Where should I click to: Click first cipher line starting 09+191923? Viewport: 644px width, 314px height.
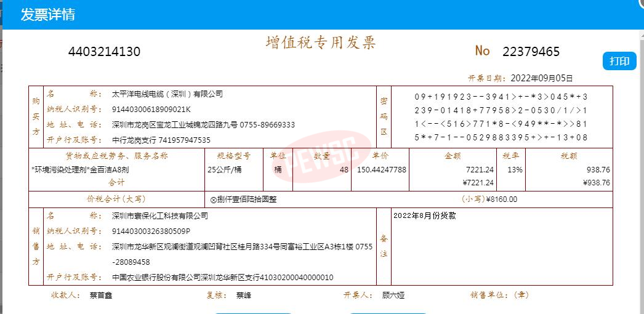click(x=501, y=97)
